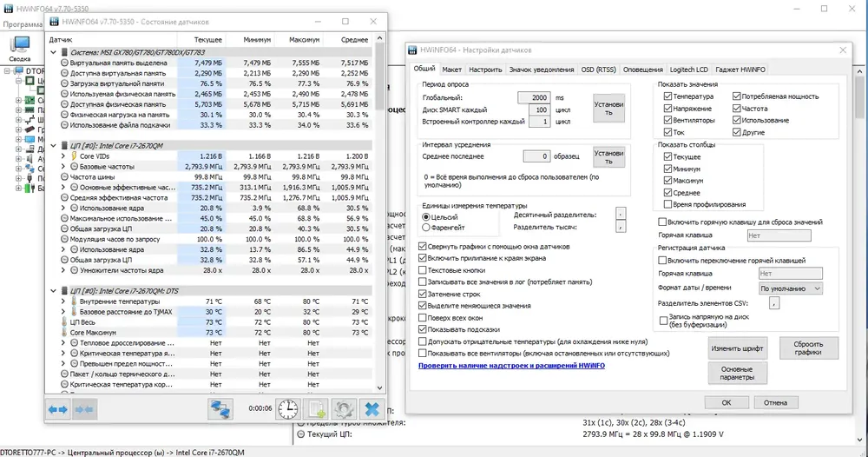Switch to the Макет tab

[x=451, y=70]
